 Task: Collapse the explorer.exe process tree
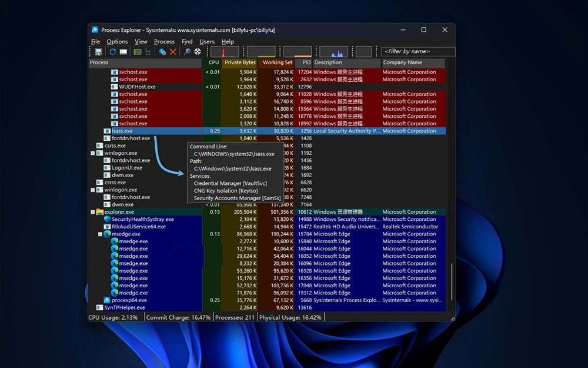pos(93,212)
